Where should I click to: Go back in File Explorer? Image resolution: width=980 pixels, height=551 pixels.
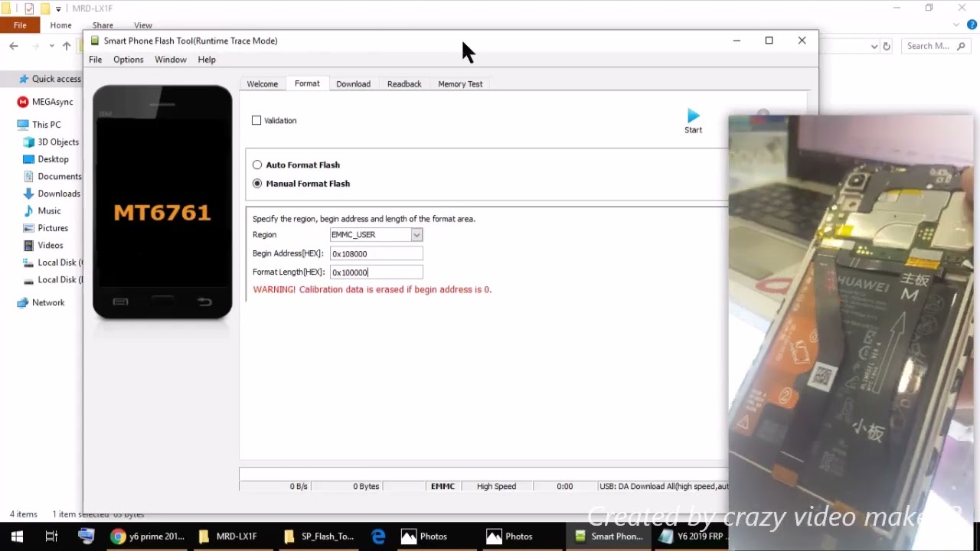pyautogui.click(x=14, y=46)
